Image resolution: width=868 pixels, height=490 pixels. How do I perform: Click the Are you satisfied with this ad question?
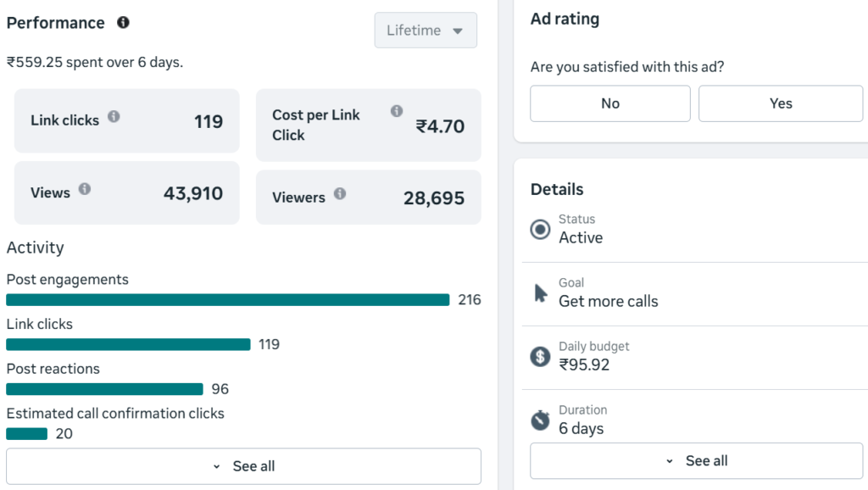pyautogui.click(x=627, y=67)
